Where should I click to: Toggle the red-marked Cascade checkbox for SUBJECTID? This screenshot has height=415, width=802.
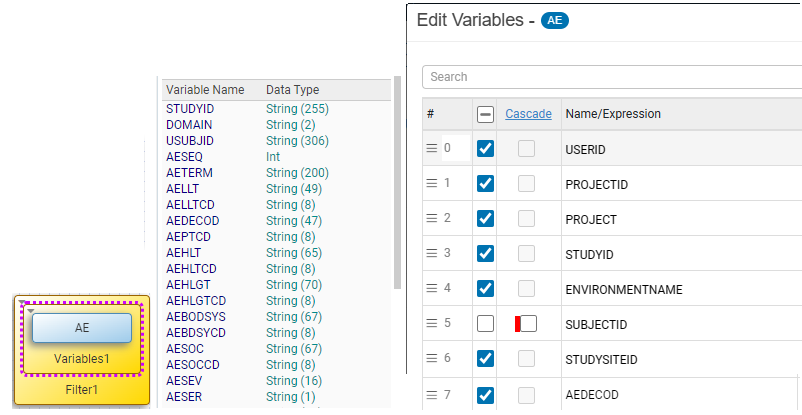click(528, 323)
